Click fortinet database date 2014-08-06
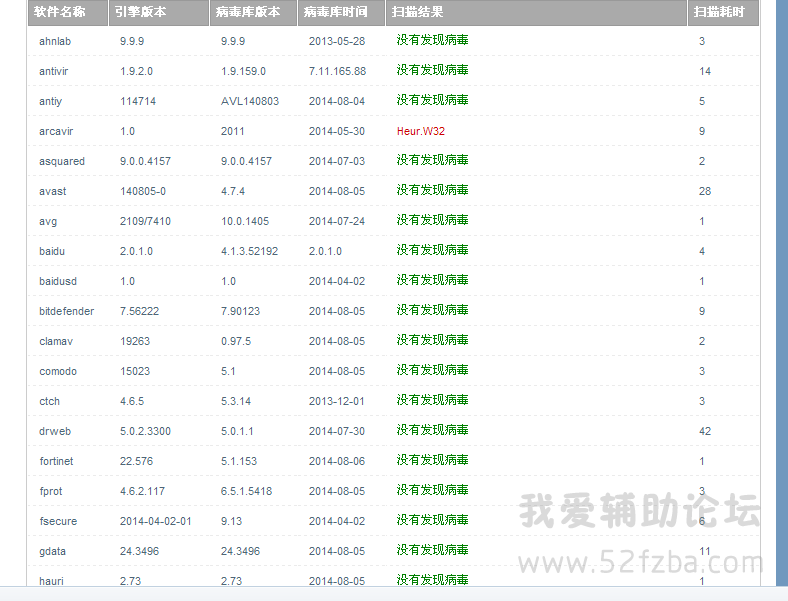Viewport: 788px width, 601px height. pyautogui.click(x=337, y=461)
